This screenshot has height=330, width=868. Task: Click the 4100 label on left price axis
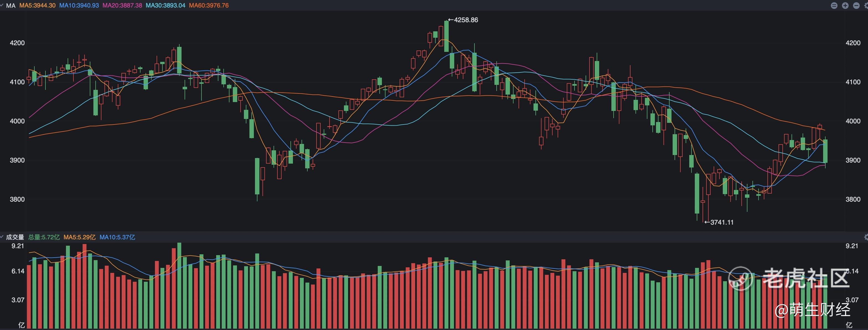pyautogui.click(x=17, y=82)
